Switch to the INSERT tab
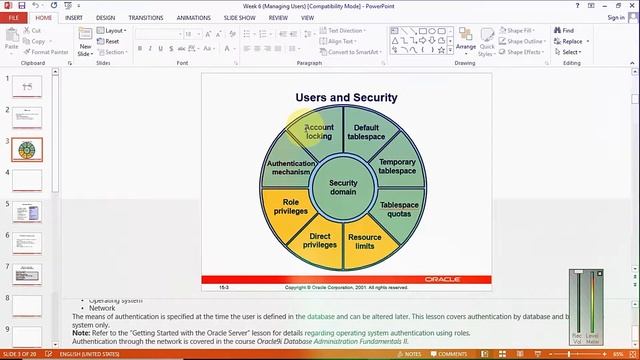 click(x=74, y=18)
